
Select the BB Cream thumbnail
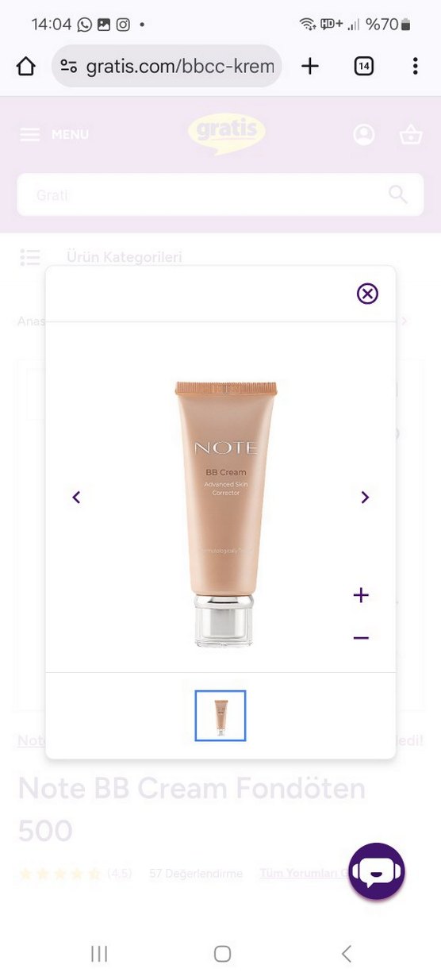[x=220, y=716]
